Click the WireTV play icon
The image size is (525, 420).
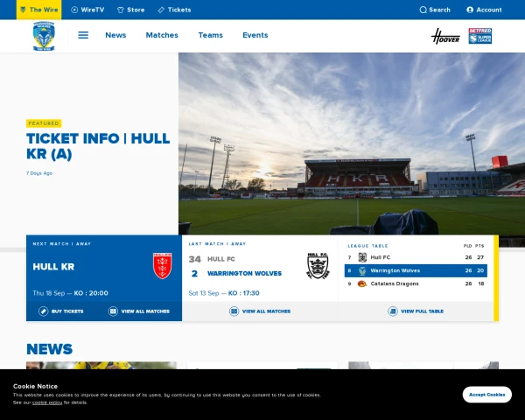pyautogui.click(x=74, y=10)
